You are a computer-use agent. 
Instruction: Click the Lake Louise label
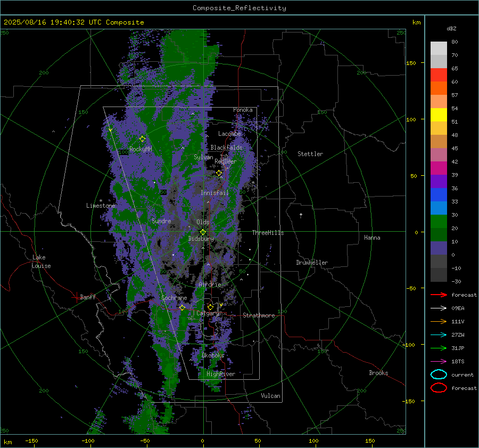tap(41, 262)
